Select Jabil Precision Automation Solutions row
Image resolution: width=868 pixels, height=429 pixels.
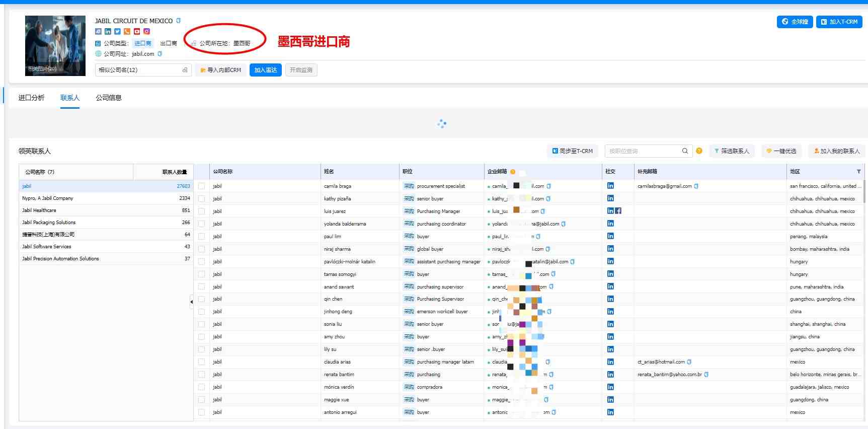106,259
